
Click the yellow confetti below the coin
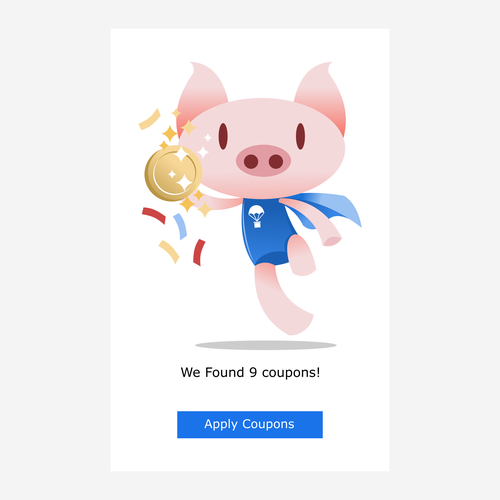(169, 252)
